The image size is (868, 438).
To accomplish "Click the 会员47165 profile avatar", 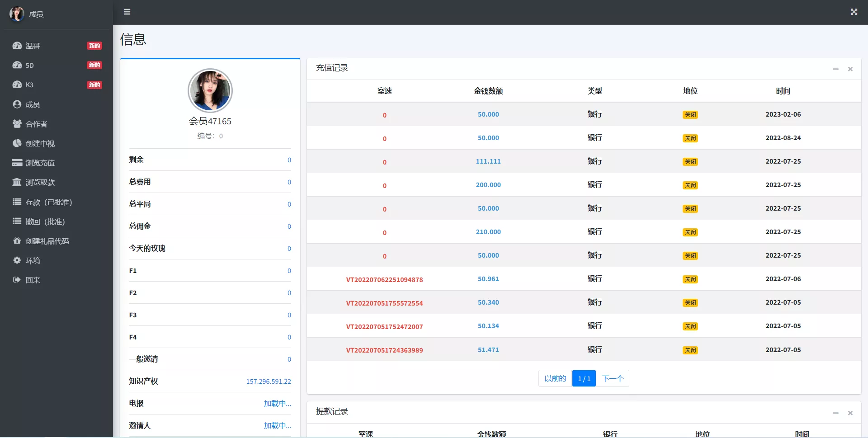I will pos(210,90).
